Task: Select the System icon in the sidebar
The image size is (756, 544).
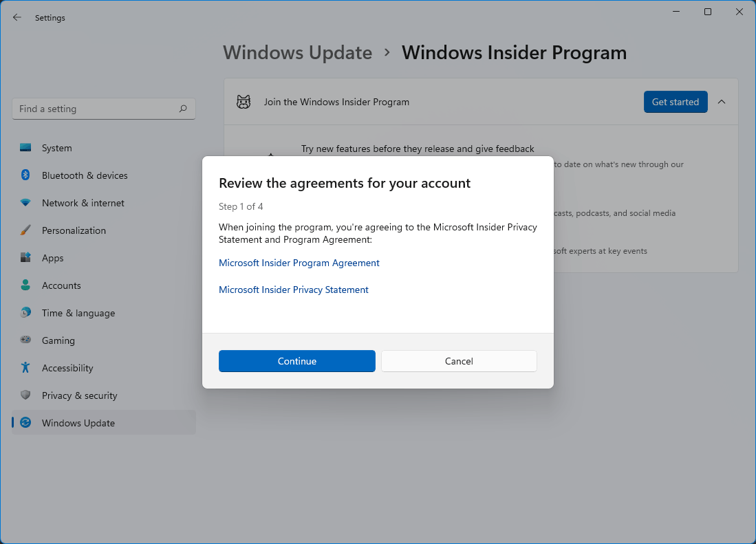Action: [x=26, y=147]
